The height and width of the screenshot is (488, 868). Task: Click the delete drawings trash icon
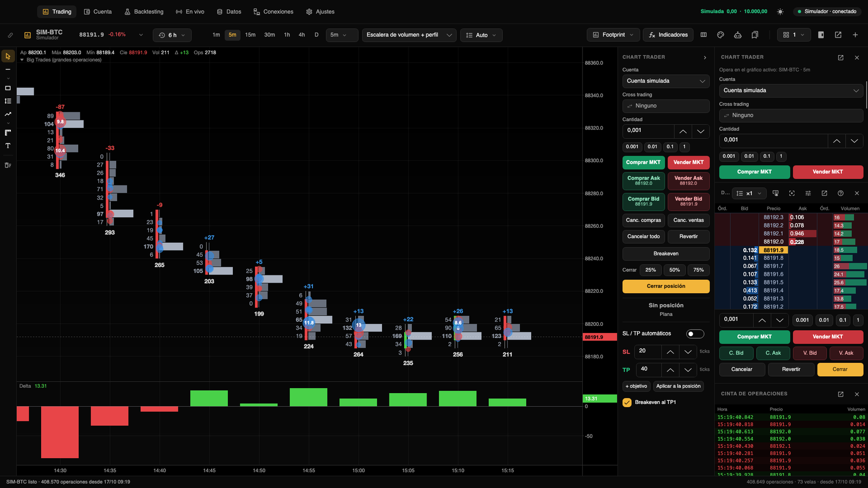pos(8,165)
